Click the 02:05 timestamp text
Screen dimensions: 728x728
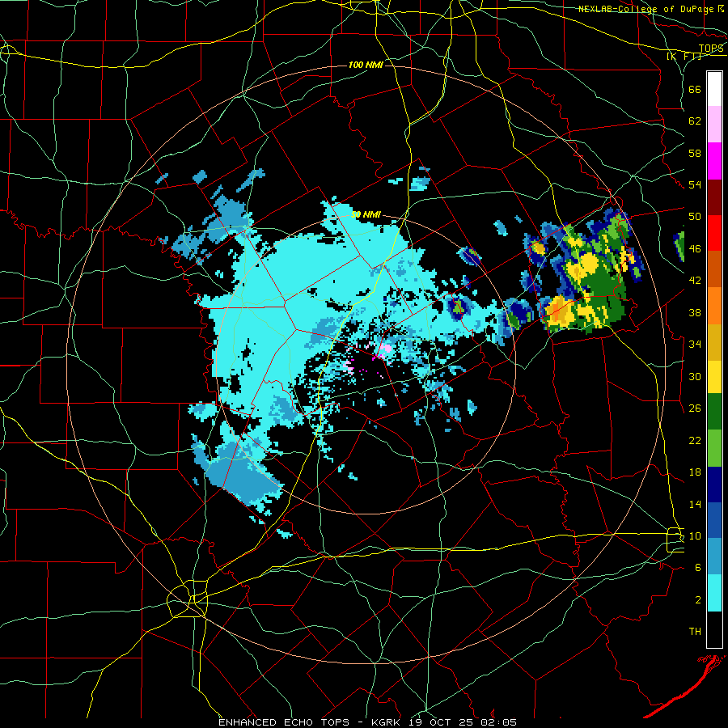pos(500,722)
